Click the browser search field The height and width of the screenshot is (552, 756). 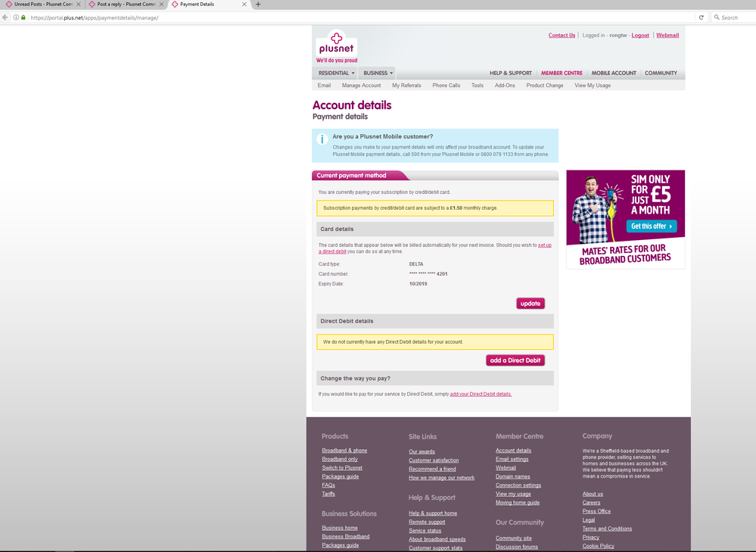[736, 17]
